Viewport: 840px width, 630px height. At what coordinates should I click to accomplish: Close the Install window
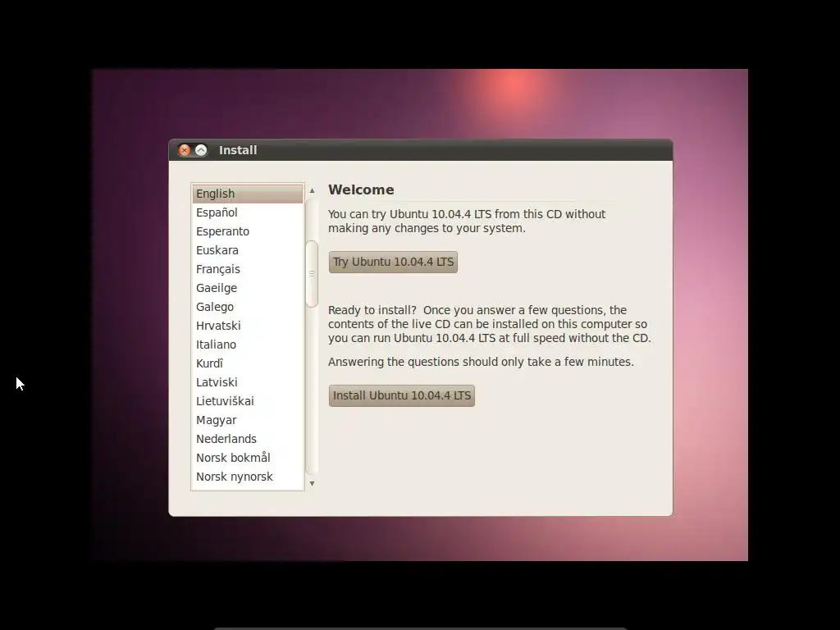(x=185, y=151)
